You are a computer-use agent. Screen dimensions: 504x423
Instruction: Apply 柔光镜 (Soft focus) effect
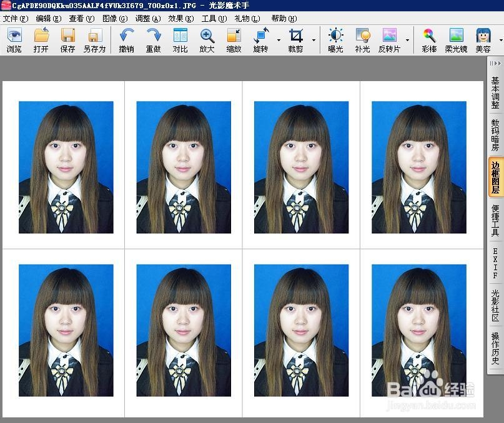pos(456,40)
